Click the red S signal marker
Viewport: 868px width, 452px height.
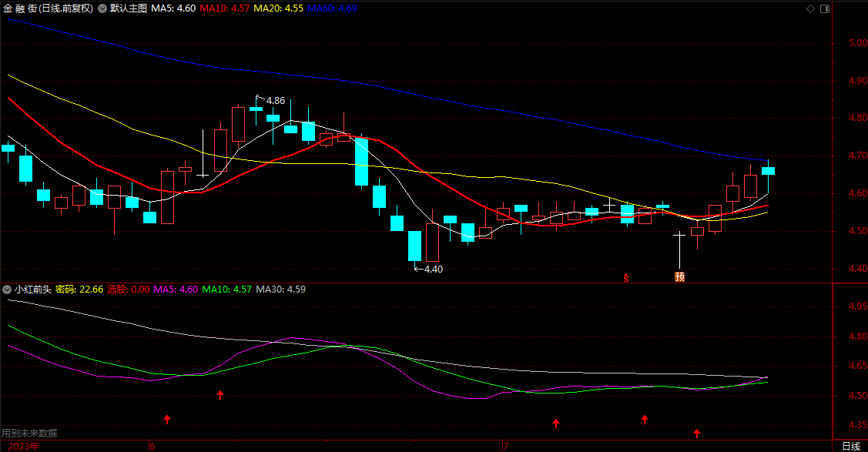pyautogui.click(x=626, y=278)
